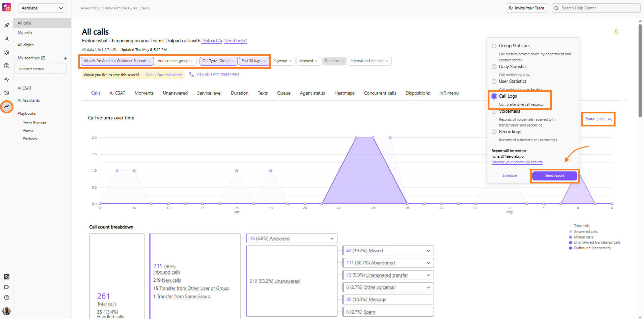Switch to the Moments tab
Screen dimensions: 644x319
click(144, 93)
